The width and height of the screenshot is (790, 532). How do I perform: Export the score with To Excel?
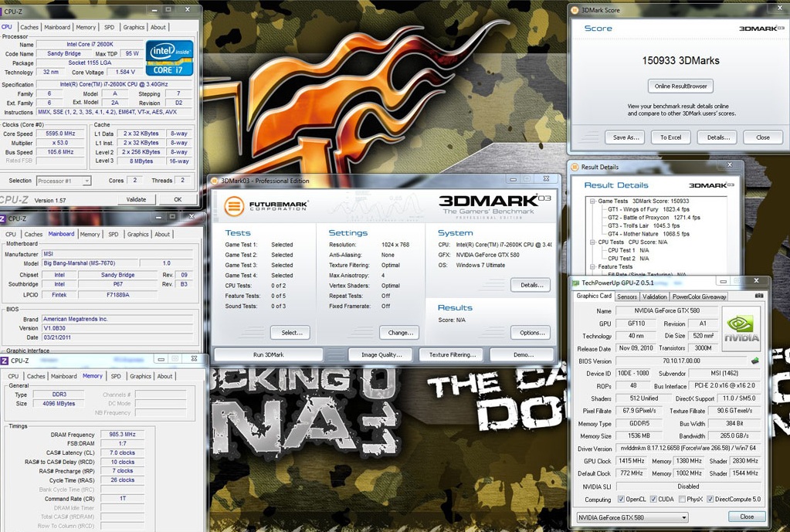point(670,137)
